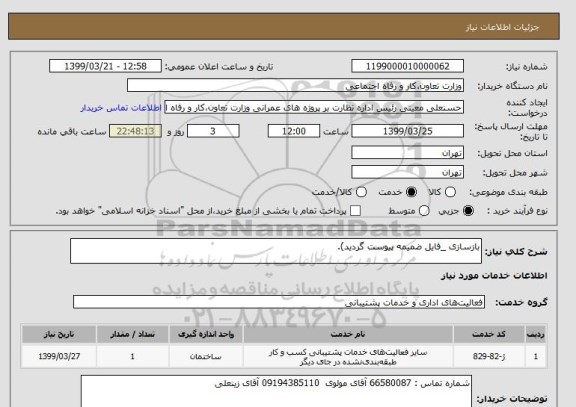Tick the Islamic treasury payment checkbox
This screenshot has height=407, width=576.
point(355,211)
